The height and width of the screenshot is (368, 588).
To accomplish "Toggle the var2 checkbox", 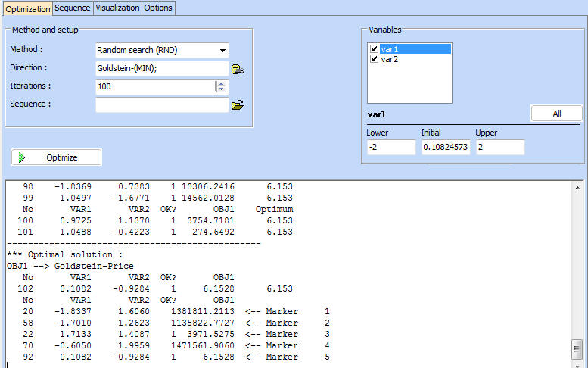I will [374, 59].
